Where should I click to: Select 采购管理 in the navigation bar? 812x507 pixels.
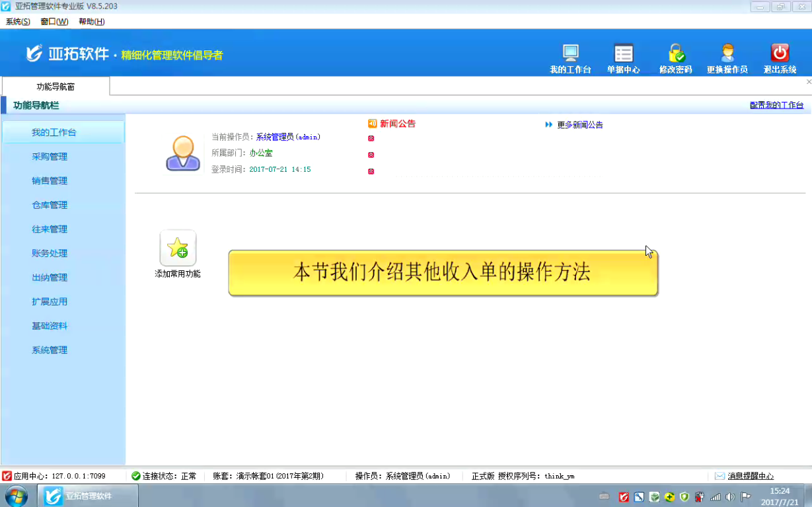50,157
